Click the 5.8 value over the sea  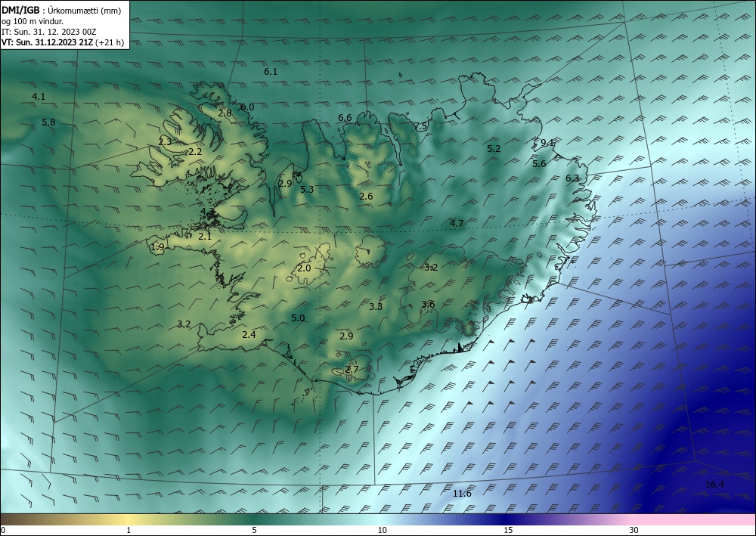click(x=48, y=122)
